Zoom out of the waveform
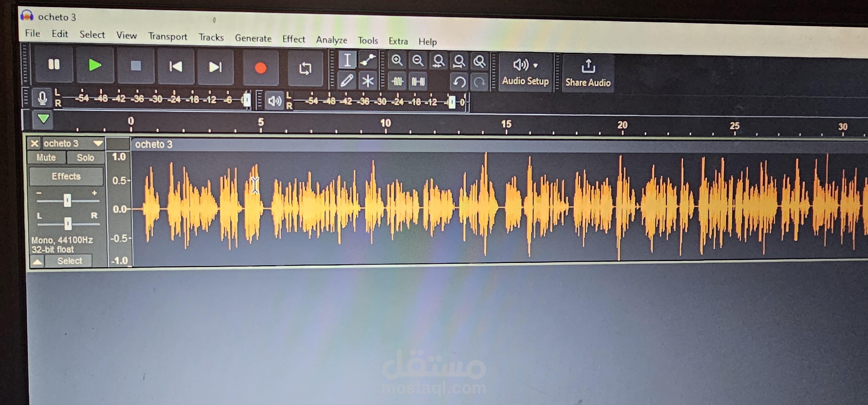Screen dimensions: 868x405 pos(418,61)
